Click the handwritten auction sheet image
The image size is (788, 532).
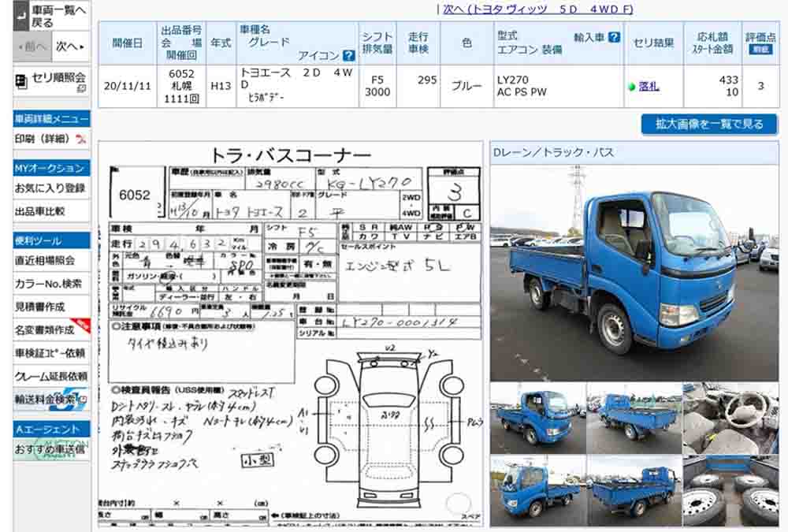pyautogui.click(x=291, y=334)
